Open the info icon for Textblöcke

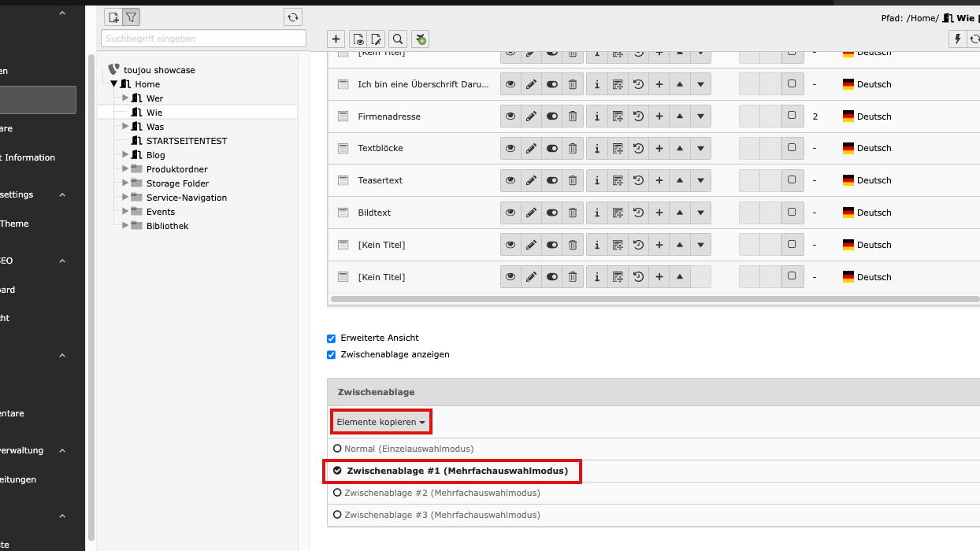point(596,148)
